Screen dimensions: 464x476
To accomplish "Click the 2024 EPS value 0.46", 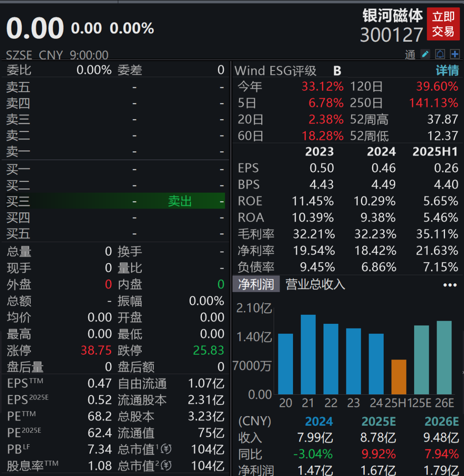I will pyautogui.click(x=383, y=168).
